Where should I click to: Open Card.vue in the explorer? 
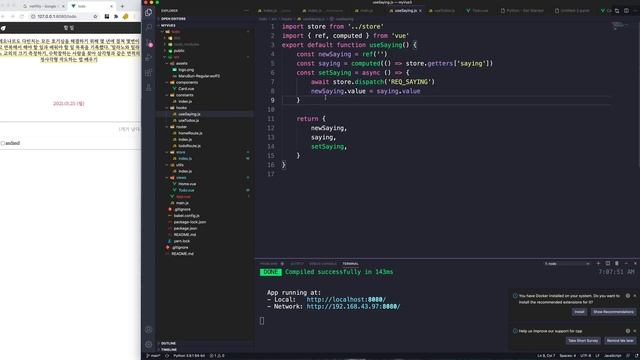pos(186,89)
